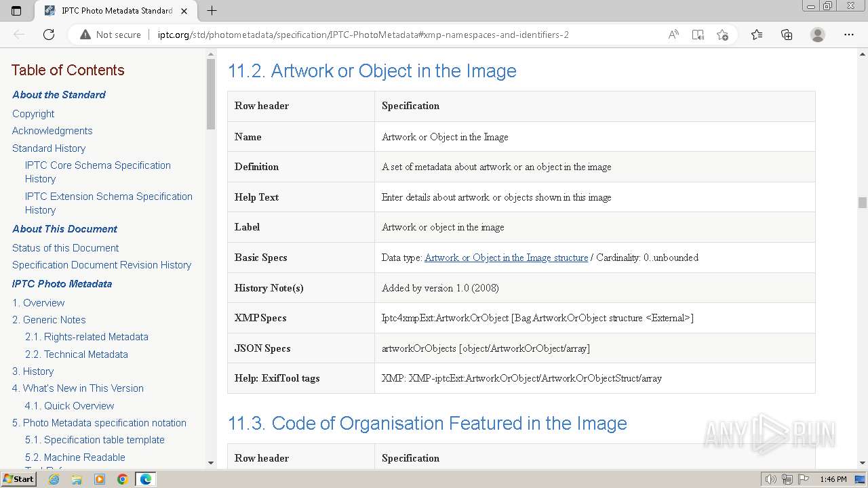Open Settings and more menu

[849, 35]
